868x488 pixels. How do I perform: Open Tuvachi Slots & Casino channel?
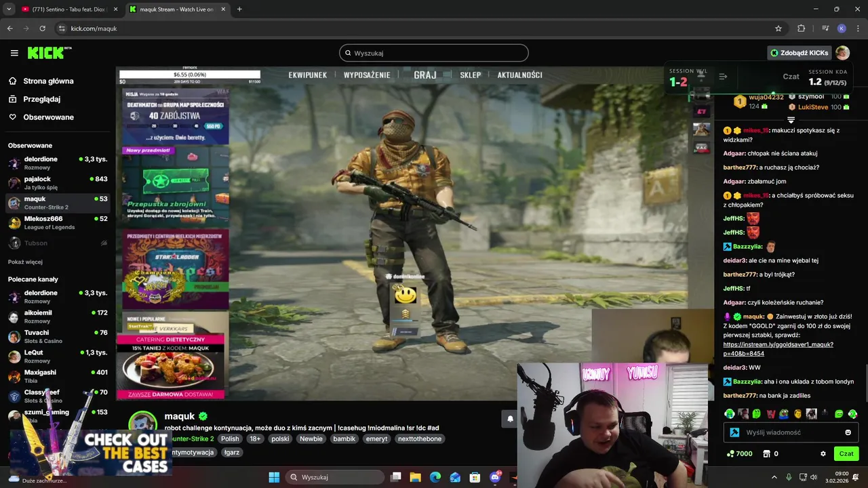point(58,337)
